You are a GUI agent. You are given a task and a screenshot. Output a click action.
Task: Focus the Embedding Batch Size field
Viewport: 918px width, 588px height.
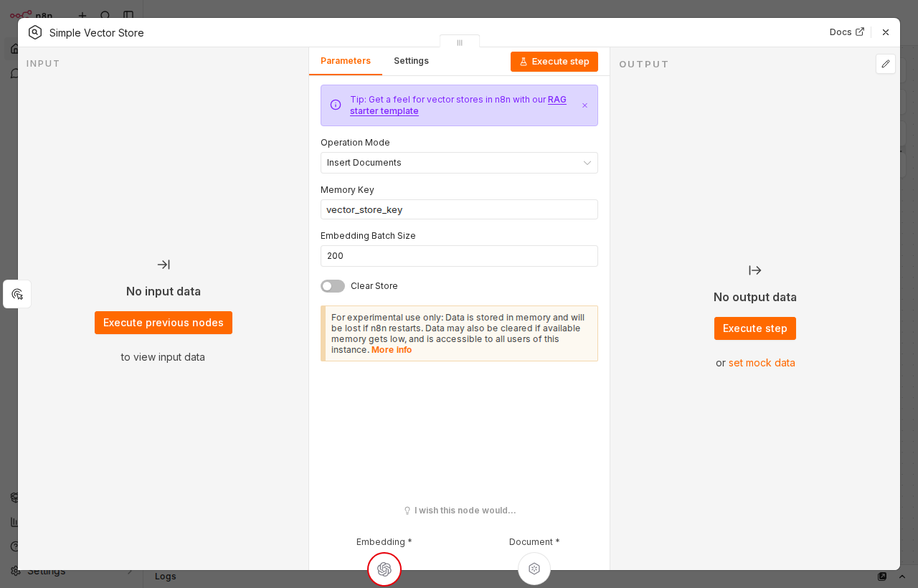[x=459, y=256]
